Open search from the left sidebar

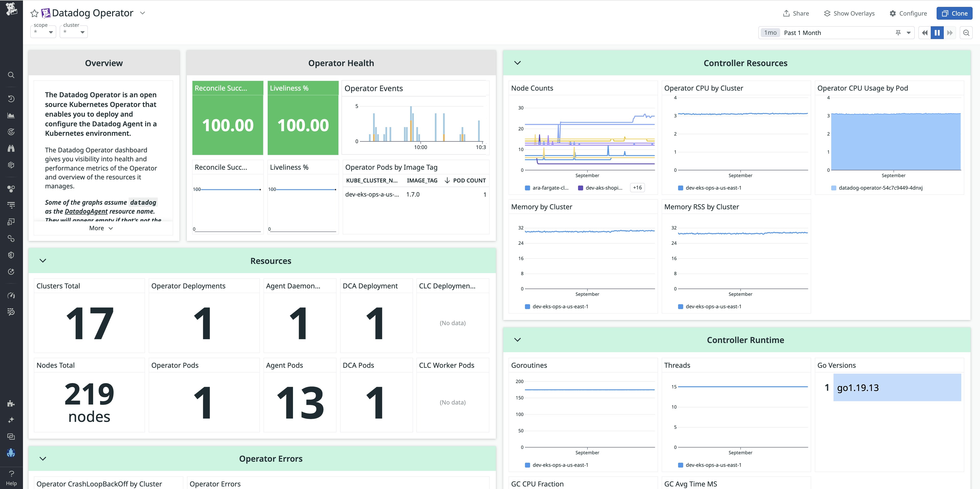coord(11,75)
